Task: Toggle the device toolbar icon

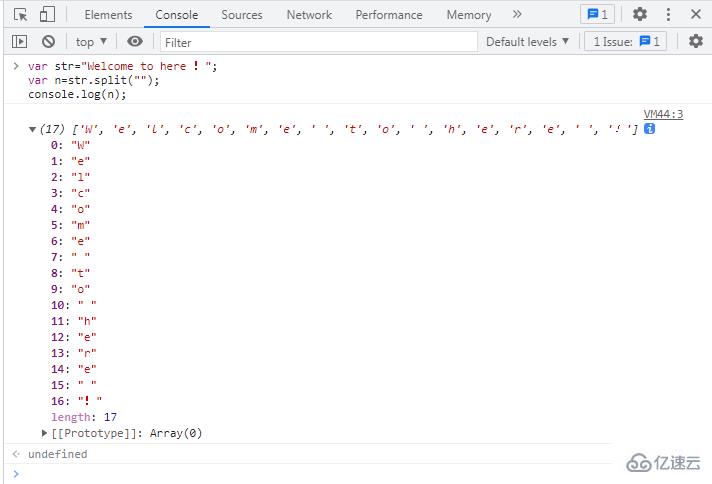Action: 47,15
